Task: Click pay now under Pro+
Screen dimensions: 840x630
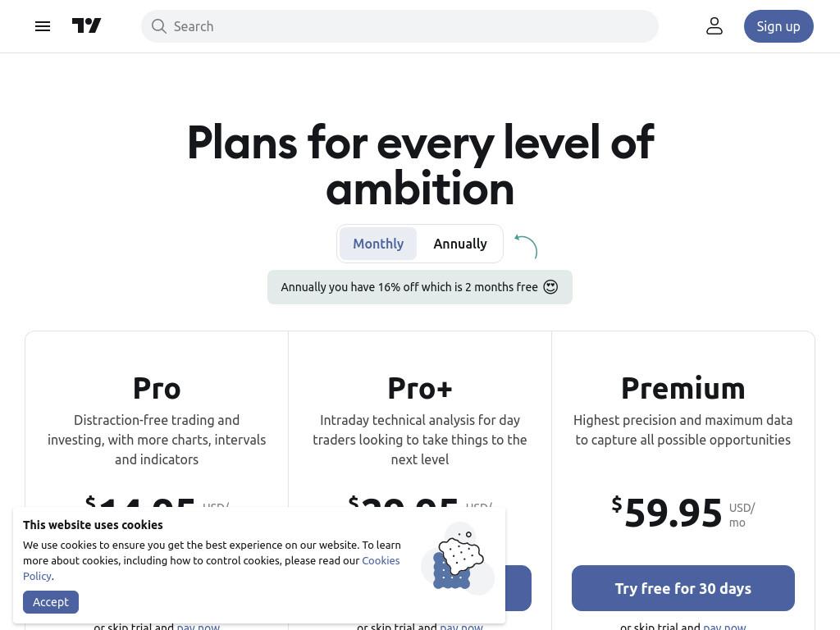Action: (x=461, y=626)
